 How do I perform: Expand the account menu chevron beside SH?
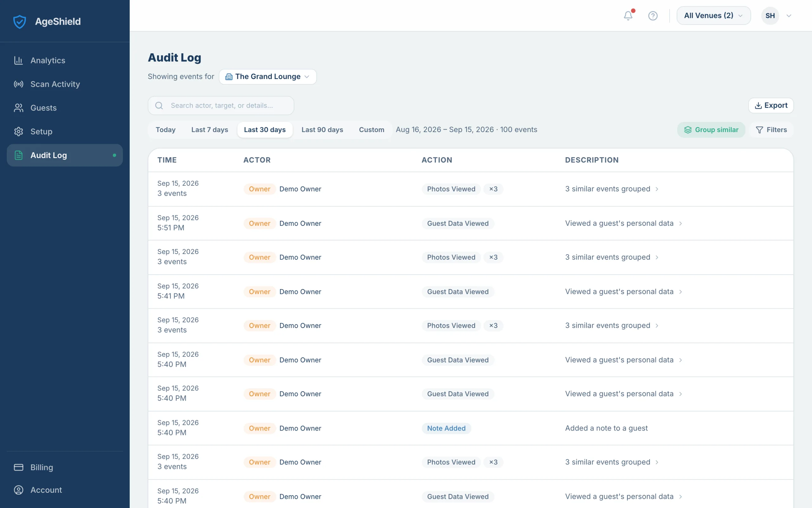(789, 16)
